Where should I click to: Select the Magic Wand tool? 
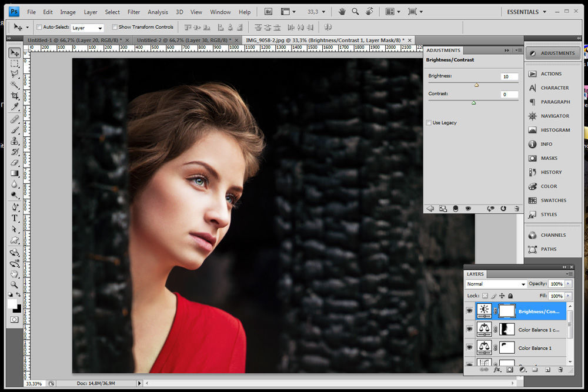pyautogui.click(x=15, y=85)
